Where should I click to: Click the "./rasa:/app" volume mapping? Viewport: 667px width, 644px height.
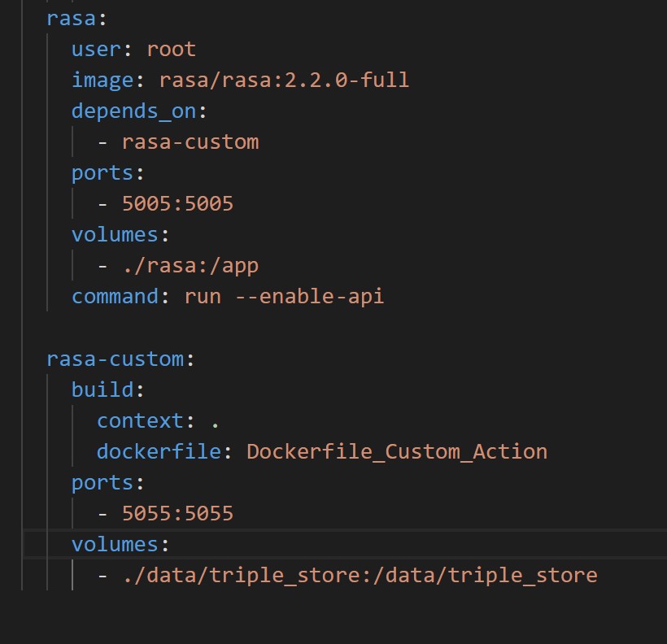pos(190,265)
